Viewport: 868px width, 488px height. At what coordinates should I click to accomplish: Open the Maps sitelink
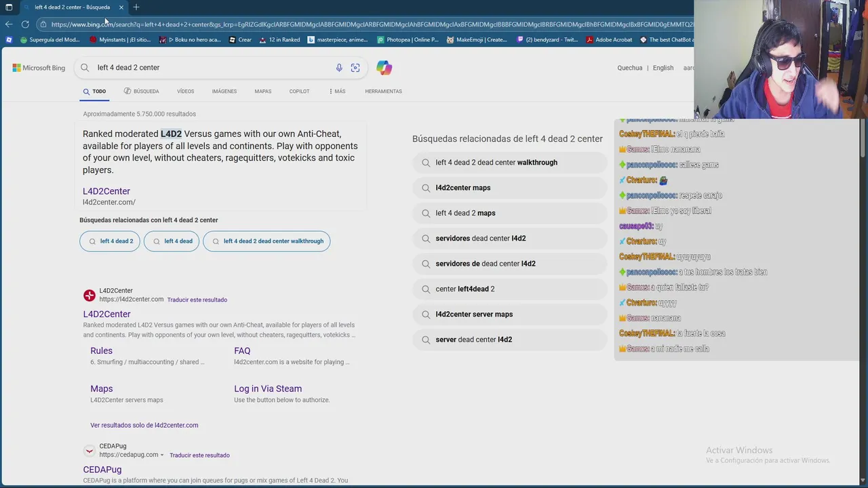pos(101,388)
